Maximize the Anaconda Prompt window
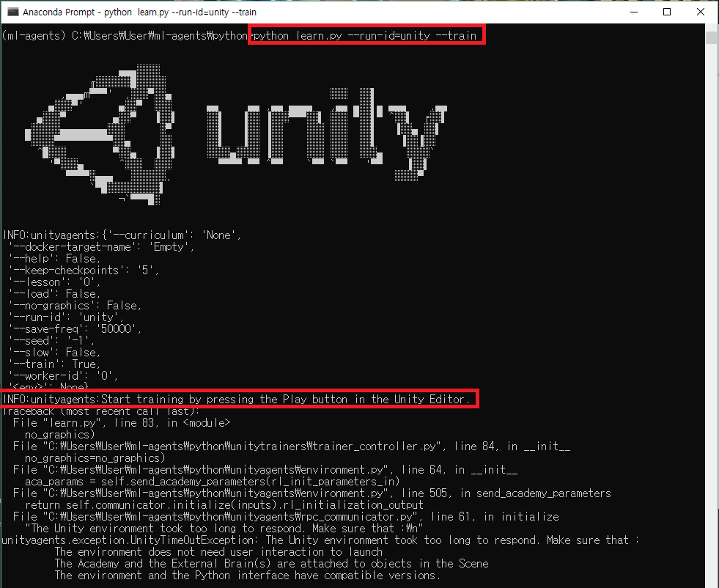719x588 pixels. (667, 12)
